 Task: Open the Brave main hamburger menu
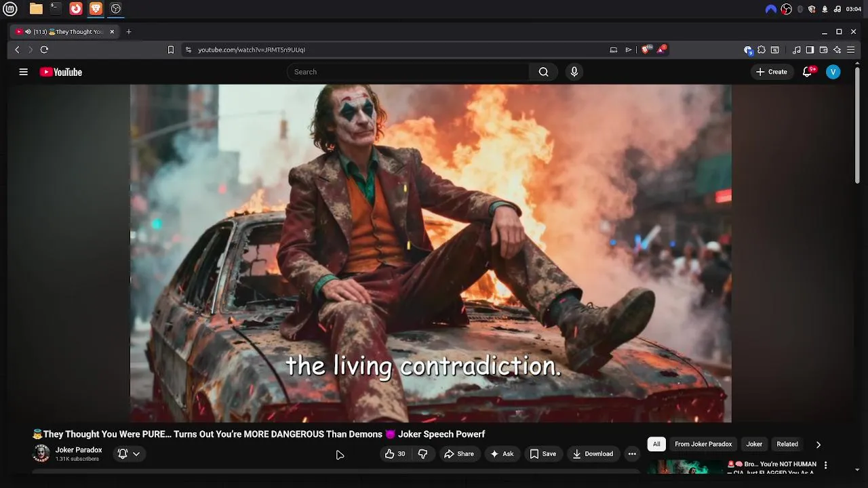coord(851,49)
